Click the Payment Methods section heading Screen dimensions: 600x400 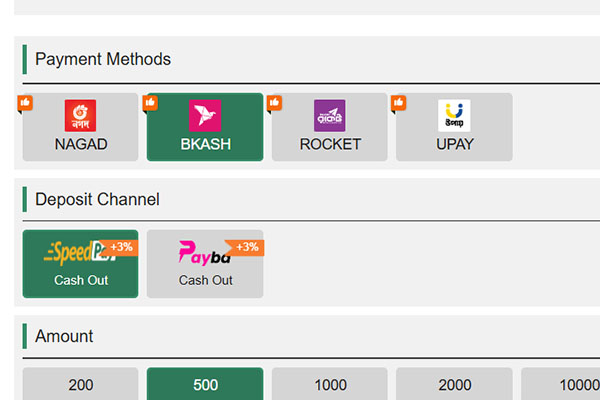pos(103,59)
